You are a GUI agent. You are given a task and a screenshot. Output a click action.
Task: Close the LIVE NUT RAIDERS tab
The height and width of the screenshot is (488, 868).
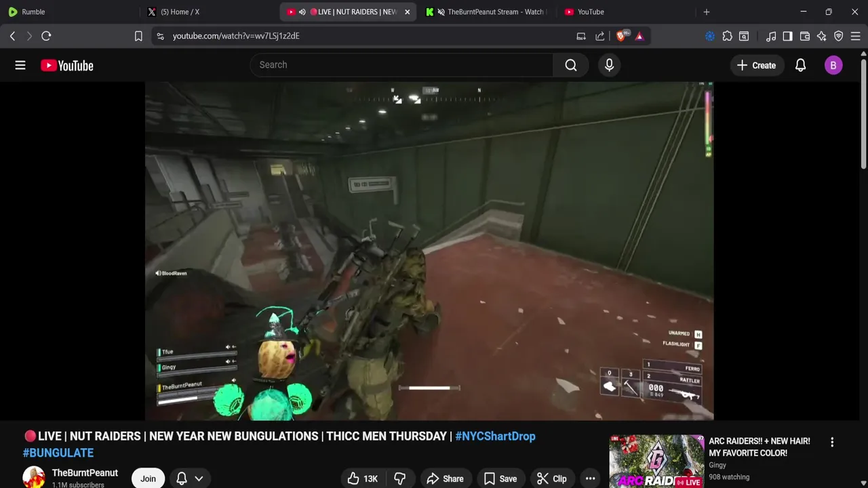(x=407, y=12)
